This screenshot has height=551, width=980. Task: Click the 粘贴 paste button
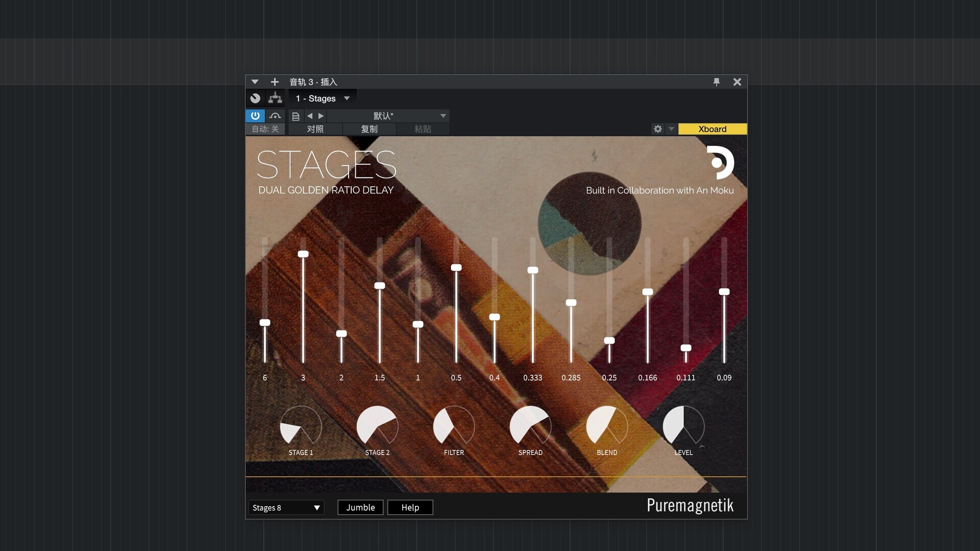(x=423, y=129)
